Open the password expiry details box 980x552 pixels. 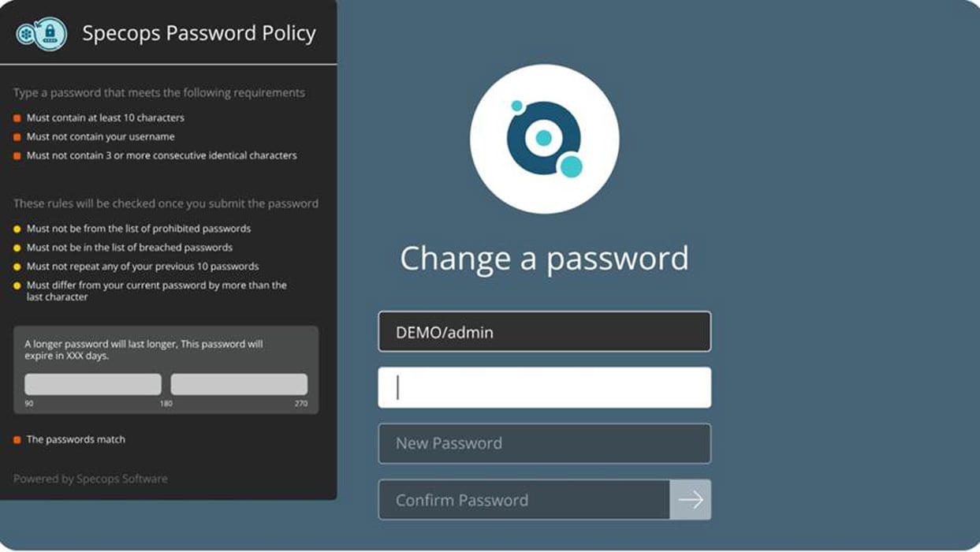click(x=166, y=368)
